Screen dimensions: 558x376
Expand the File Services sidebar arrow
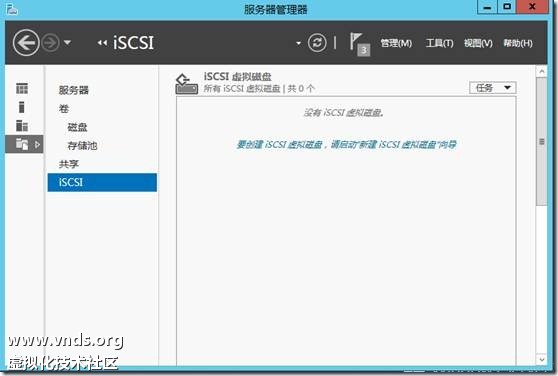(x=37, y=144)
